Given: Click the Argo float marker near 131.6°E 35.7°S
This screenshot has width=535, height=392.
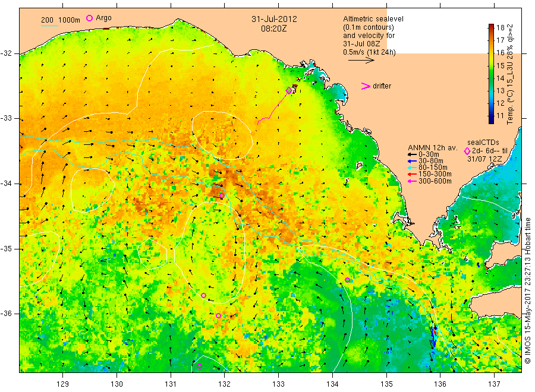Looking at the screenshot, I should click(x=204, y=296).
